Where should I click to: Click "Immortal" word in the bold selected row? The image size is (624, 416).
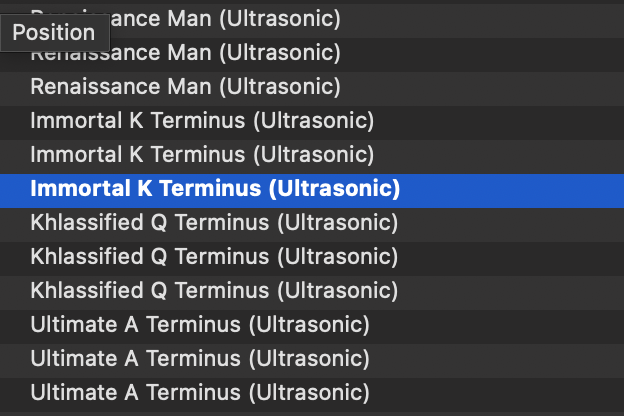click(77, 189)
